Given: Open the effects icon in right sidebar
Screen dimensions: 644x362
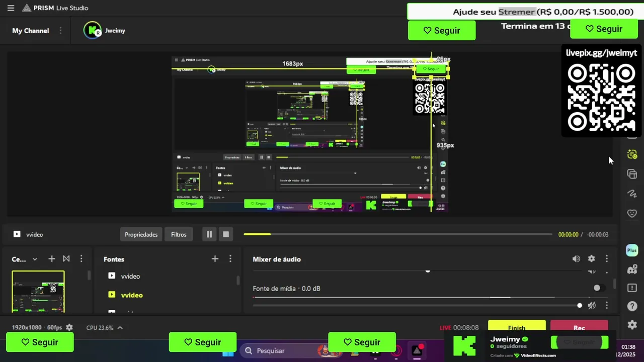Looking at the screenshot, I should click(x=632, y=155).
